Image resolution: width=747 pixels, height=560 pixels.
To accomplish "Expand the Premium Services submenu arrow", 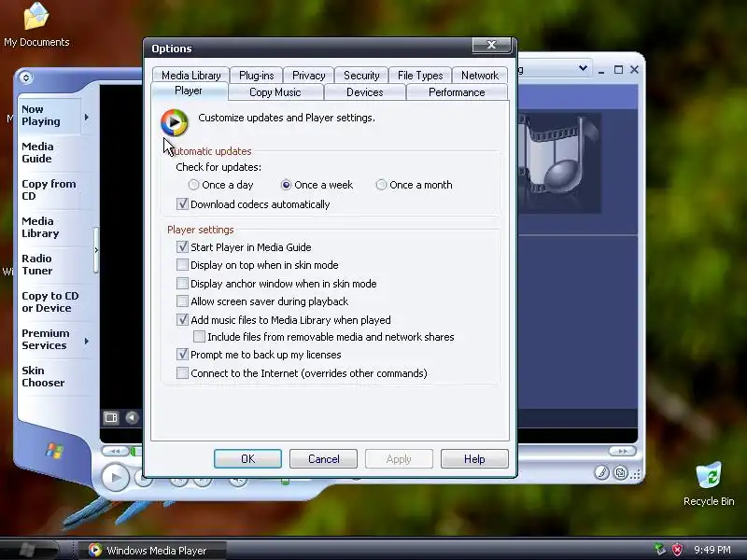I will coord(87,341).
